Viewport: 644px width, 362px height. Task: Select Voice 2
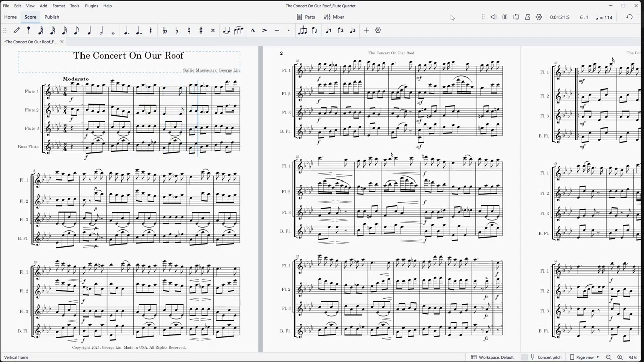point(341,30)
